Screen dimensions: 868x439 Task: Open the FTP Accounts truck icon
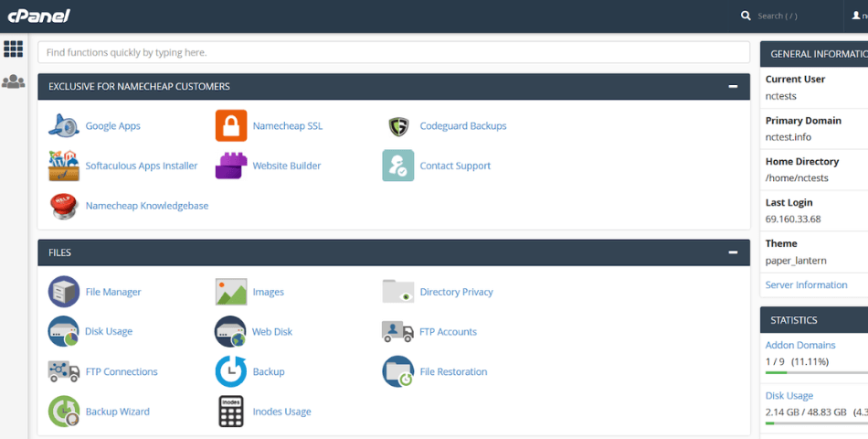[398, 332]
